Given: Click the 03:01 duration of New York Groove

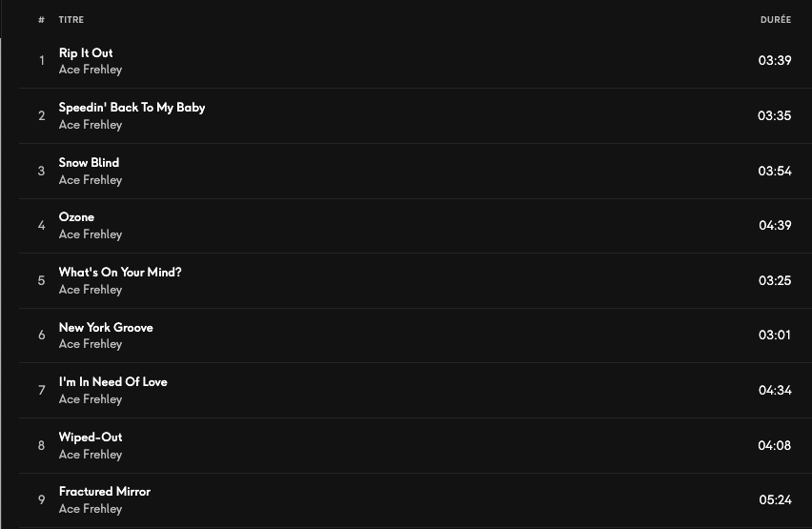Looking at the screenshot, I should click(x=775, y=336).
